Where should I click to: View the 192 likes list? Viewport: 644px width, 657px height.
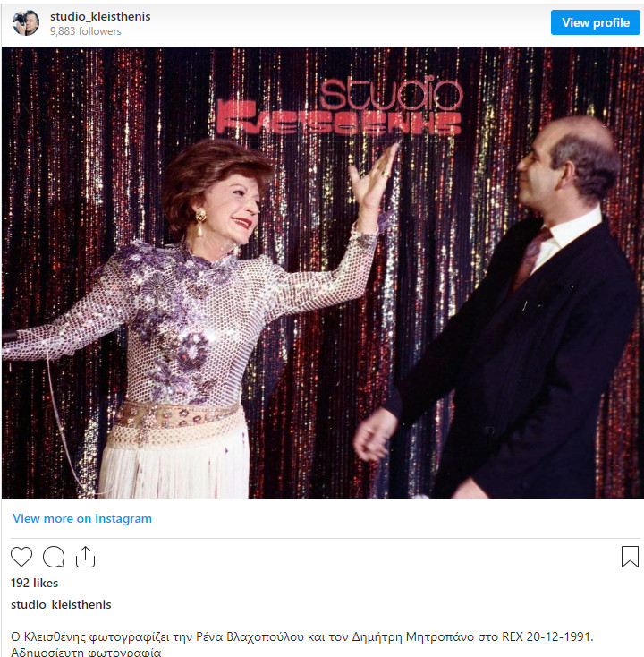click(x=34, y=584)
